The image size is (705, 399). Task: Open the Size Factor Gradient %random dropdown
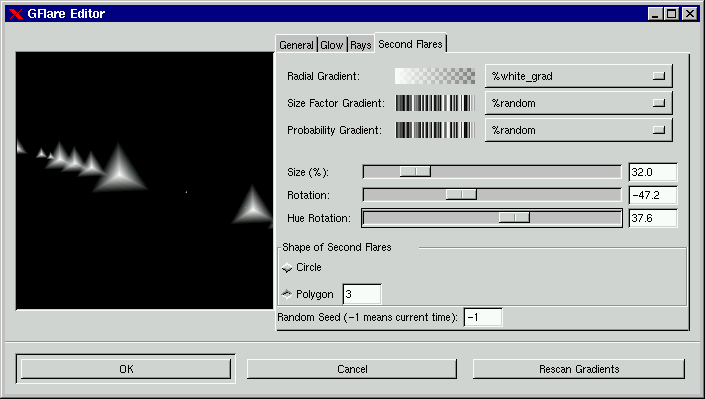pos(579,103)
